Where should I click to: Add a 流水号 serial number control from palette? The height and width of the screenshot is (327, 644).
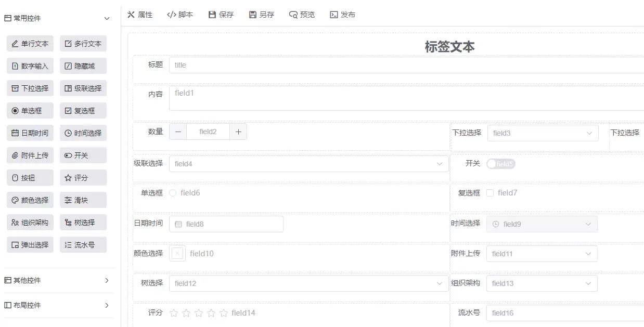[x=83, y=245]
